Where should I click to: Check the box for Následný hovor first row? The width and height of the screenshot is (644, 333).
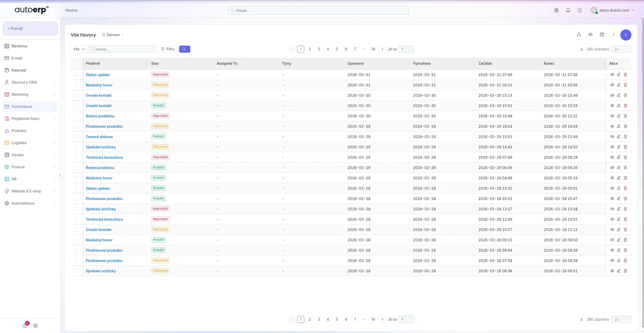77,85
